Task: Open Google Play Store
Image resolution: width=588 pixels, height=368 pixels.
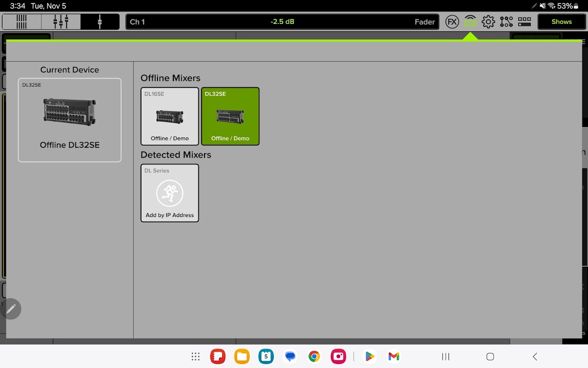Action: point(369,356)
